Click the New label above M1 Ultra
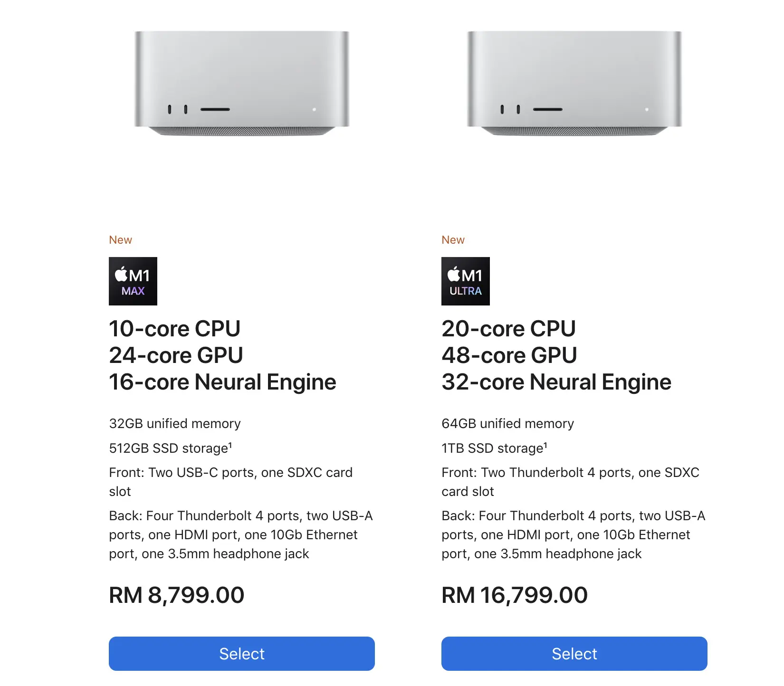784x686 pixels. pyautogui.click(x=453, y=240)
